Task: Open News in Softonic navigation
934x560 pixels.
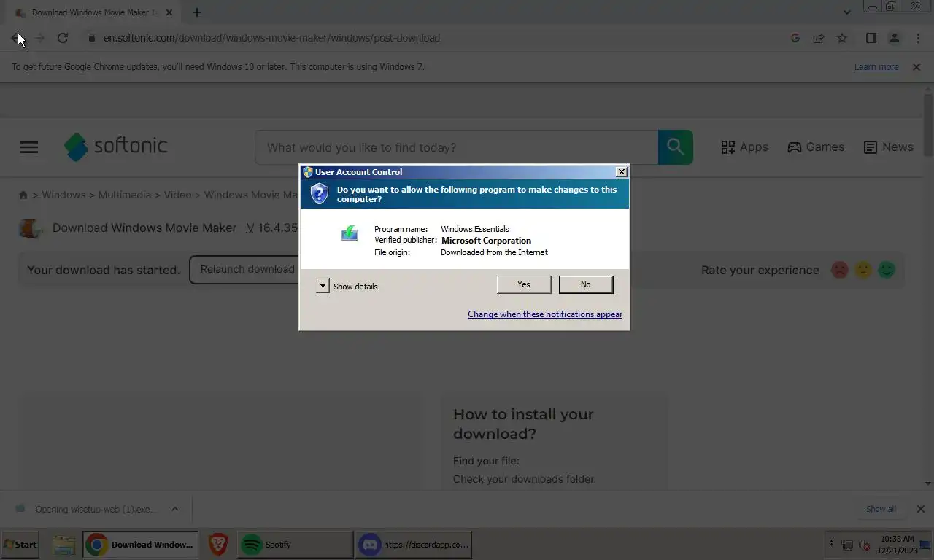Action: pyautogui.click(x=888, y=147)
